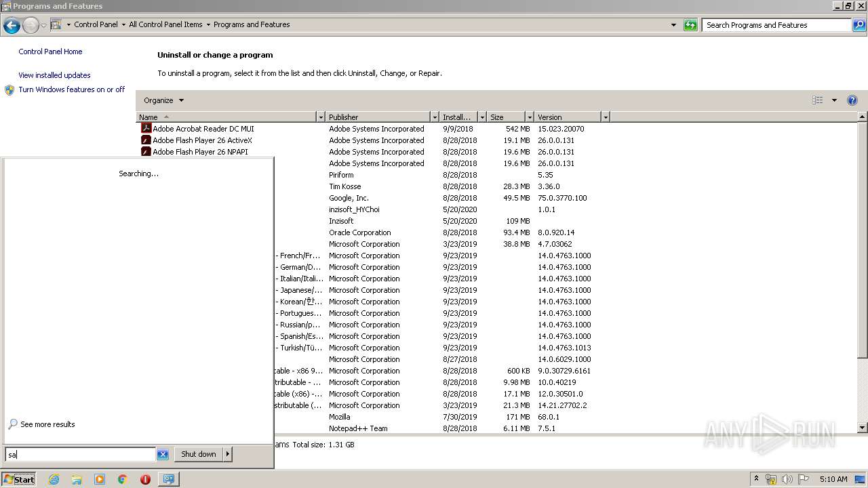Open Turn Windows features on or off
Screen dimensions: 868x488
(x=71, y=89)
